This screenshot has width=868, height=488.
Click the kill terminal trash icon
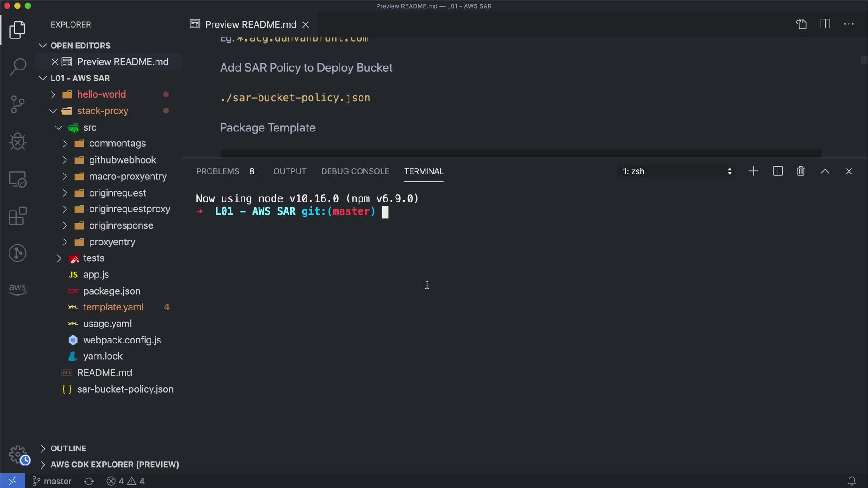(801, 171)
